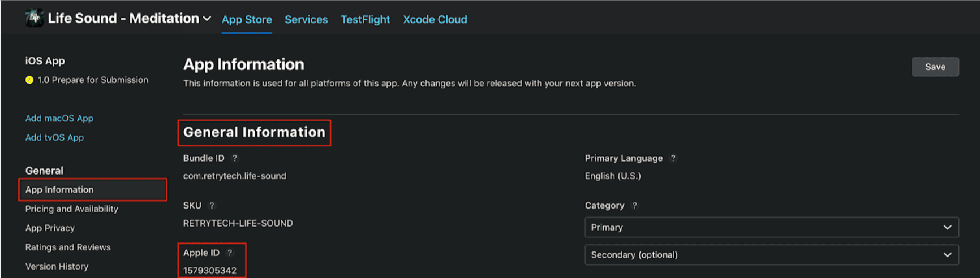Click the yellow Prepare for Submission status icon
The image size is (980, 278).
[29, 80]
